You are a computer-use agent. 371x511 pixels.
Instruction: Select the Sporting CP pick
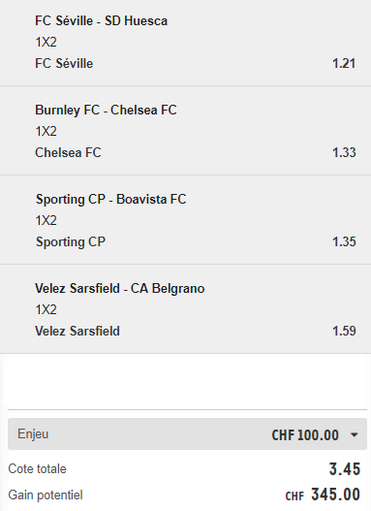click(71, 242)
